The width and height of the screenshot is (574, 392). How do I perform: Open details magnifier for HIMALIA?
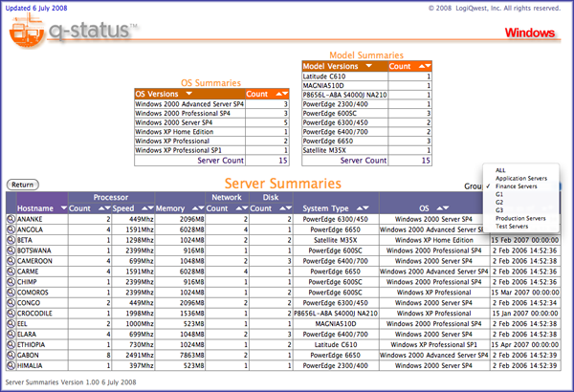pos(11,365)
